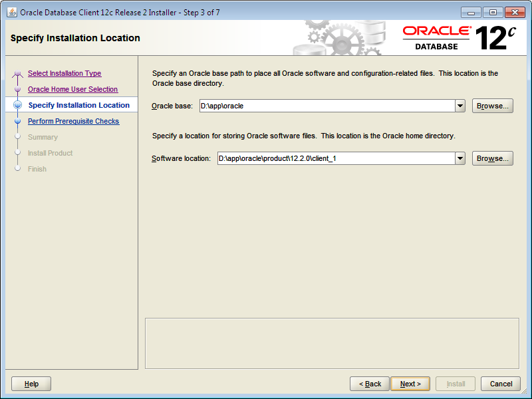This screenshot has width=532, height=399.
Task: Open the Software location dropdown list
Action: click(x=460, y=158)
